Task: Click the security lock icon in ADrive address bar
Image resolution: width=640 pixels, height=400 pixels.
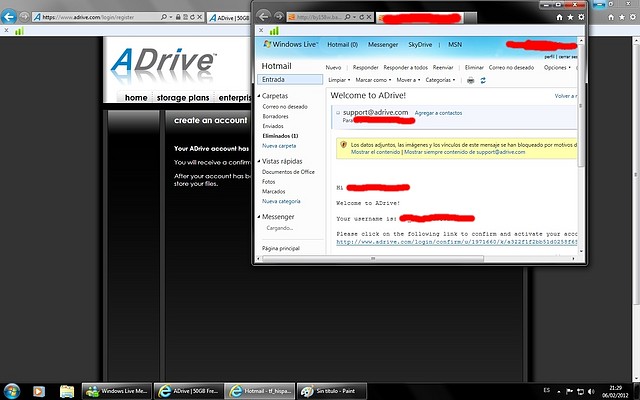Action: pos(178,17)
